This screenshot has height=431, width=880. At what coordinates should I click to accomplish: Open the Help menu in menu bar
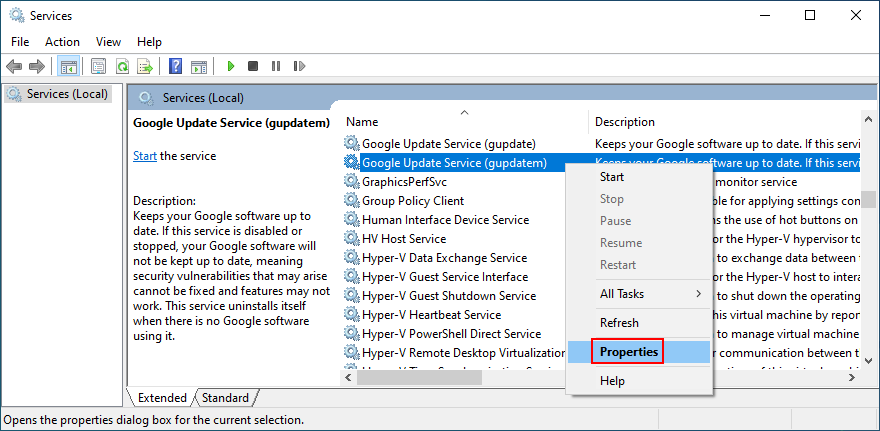tap(149, 42)
